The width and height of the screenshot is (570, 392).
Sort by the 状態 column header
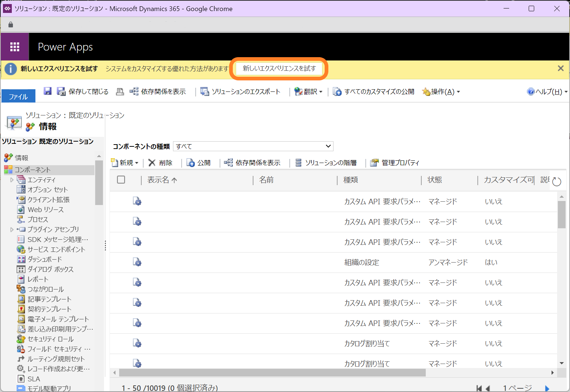(x=435, y=180)
